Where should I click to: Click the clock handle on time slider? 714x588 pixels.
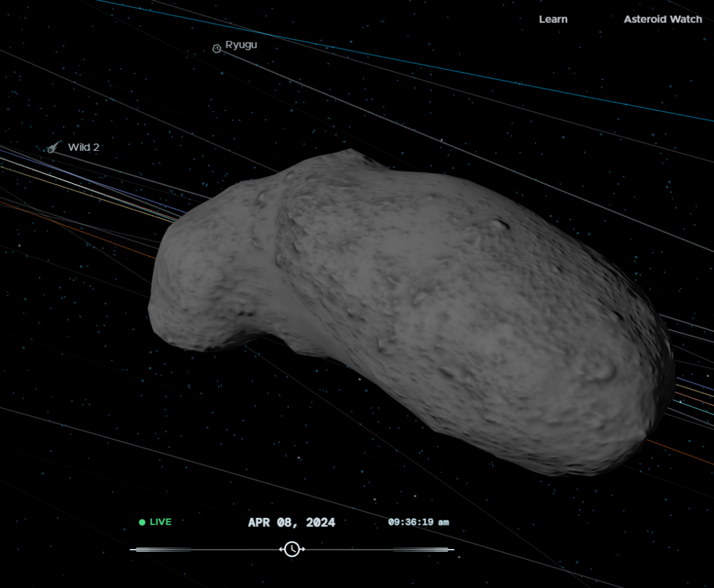292,549
